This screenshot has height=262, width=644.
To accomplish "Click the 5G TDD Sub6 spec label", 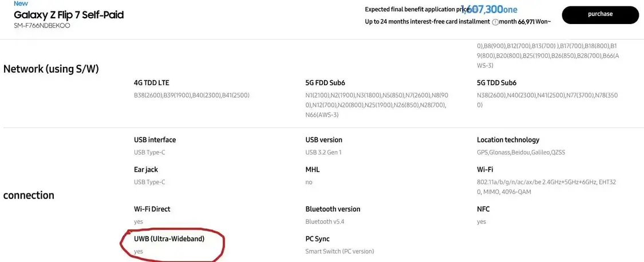I will [x=497, y=83].
